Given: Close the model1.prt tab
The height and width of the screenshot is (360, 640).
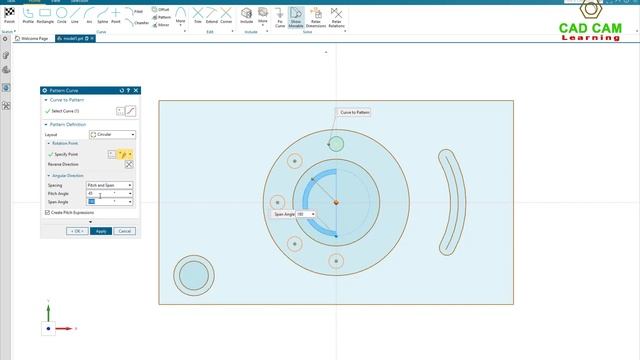Looking at the screenshot, I should pyautogui.click(x=92, y=38).
